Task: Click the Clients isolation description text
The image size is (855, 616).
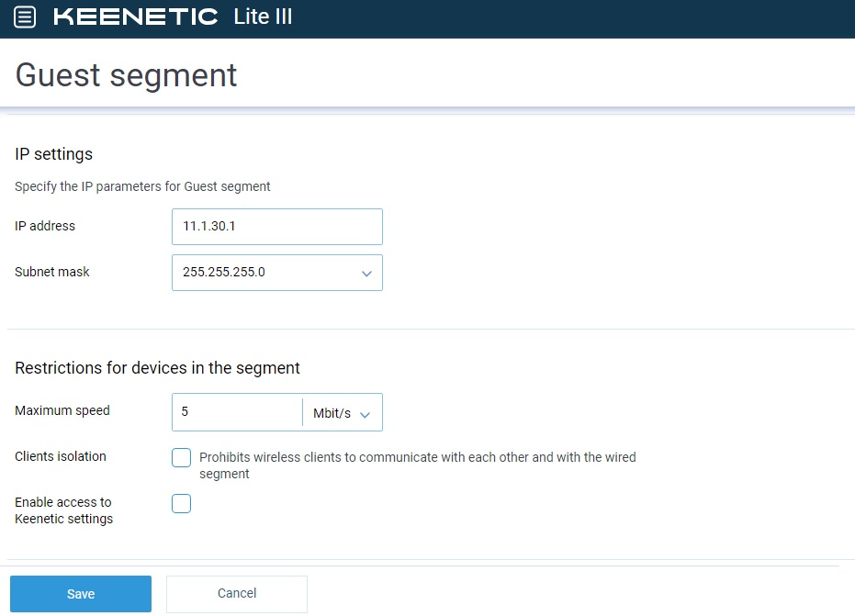Action: tap(418, 465)
